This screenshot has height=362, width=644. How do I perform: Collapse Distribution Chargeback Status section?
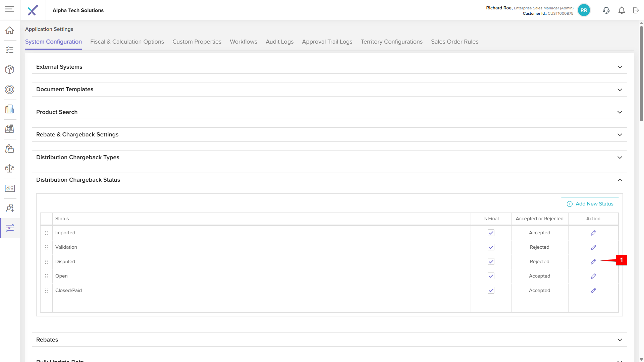(x=620, y=180)
